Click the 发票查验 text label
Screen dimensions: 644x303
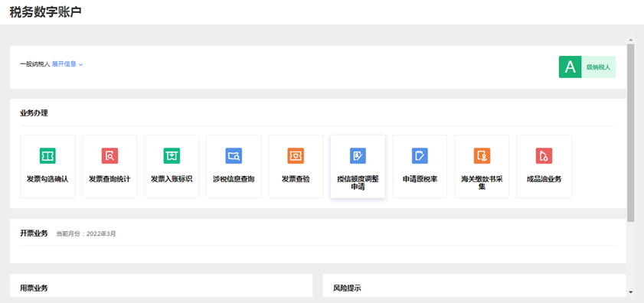296,179
